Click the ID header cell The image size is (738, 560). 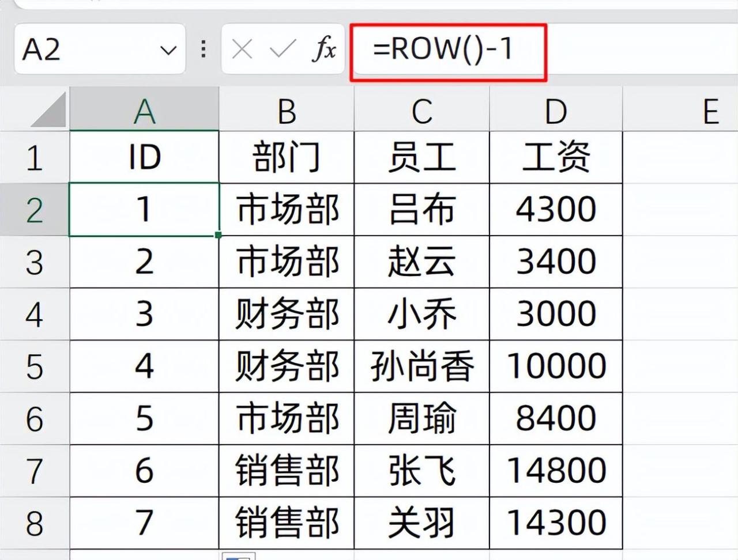click(144, 157)
